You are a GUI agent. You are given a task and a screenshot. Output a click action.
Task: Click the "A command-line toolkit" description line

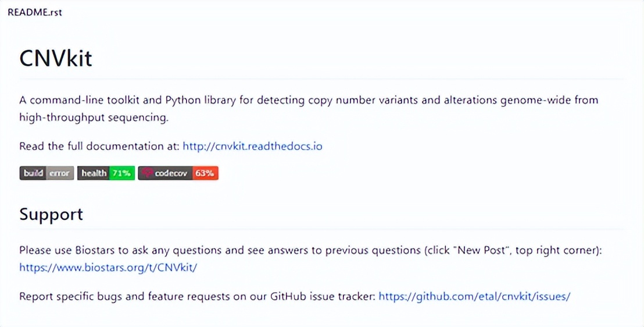tap(308, 100)
